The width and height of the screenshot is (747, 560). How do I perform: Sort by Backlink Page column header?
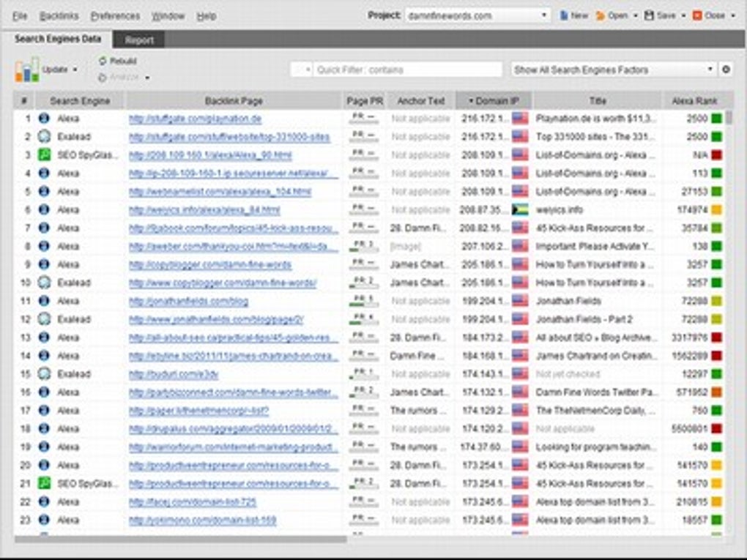[x=234, y=101]
